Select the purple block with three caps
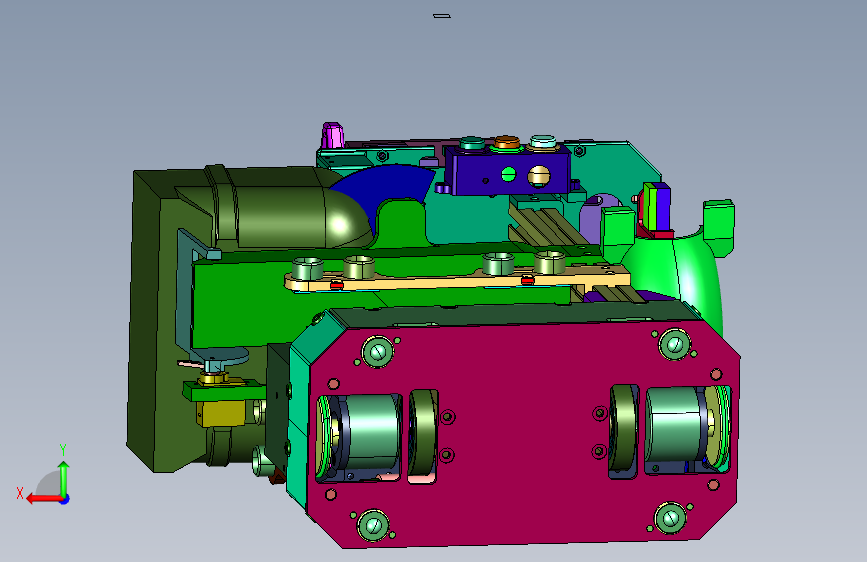 point(509,171)
